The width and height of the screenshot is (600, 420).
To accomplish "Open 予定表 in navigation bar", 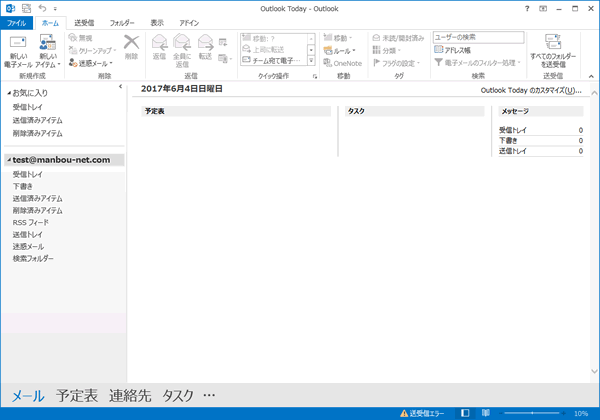I will 77,396.
